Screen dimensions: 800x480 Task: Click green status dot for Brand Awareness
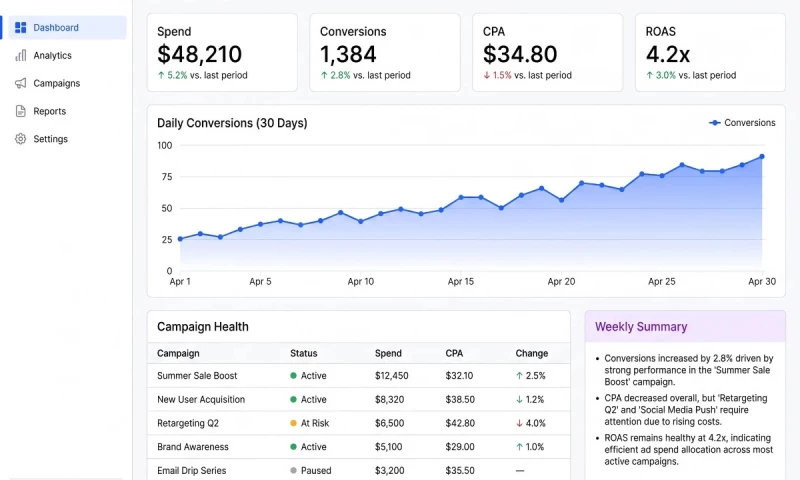click(293, 447)
